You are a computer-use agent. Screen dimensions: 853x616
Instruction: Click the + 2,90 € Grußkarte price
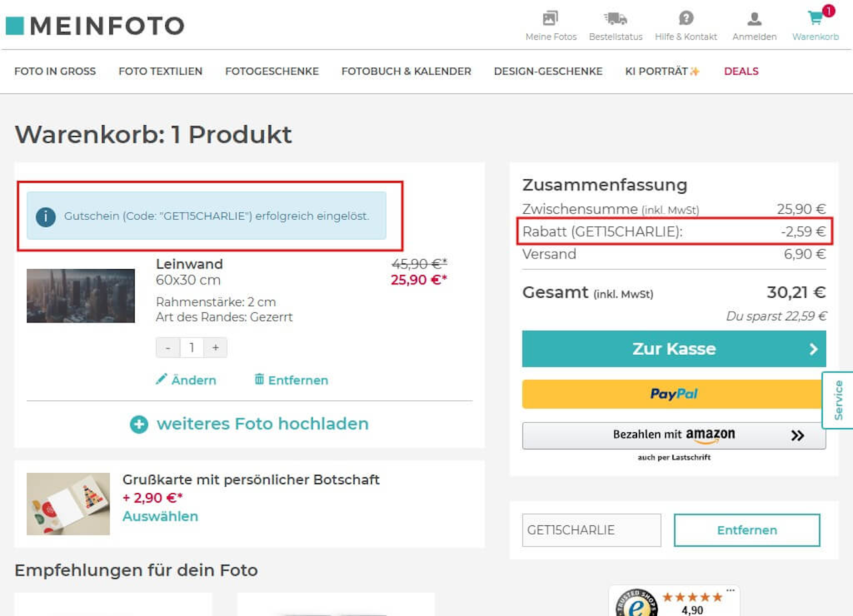[x=153, y=498]
